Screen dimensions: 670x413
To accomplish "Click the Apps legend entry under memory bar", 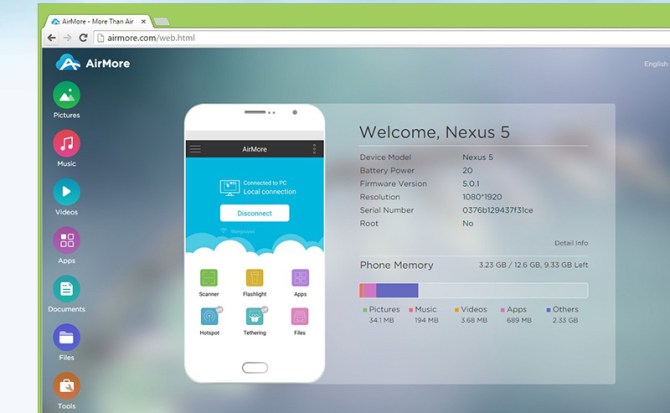I will pyautogui.click(x=516, y=314).
